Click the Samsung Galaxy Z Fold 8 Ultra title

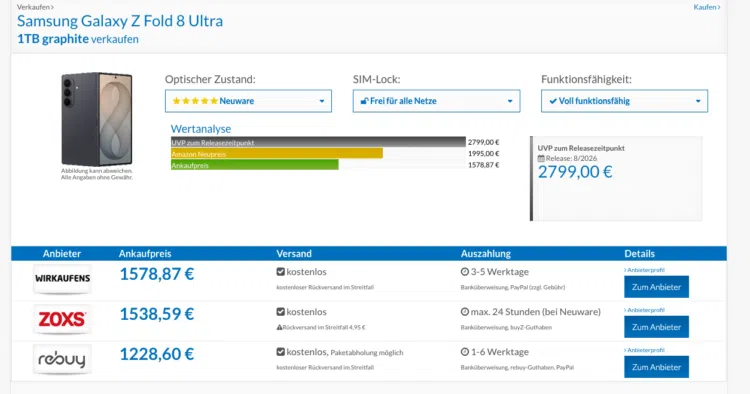point(120,21)
